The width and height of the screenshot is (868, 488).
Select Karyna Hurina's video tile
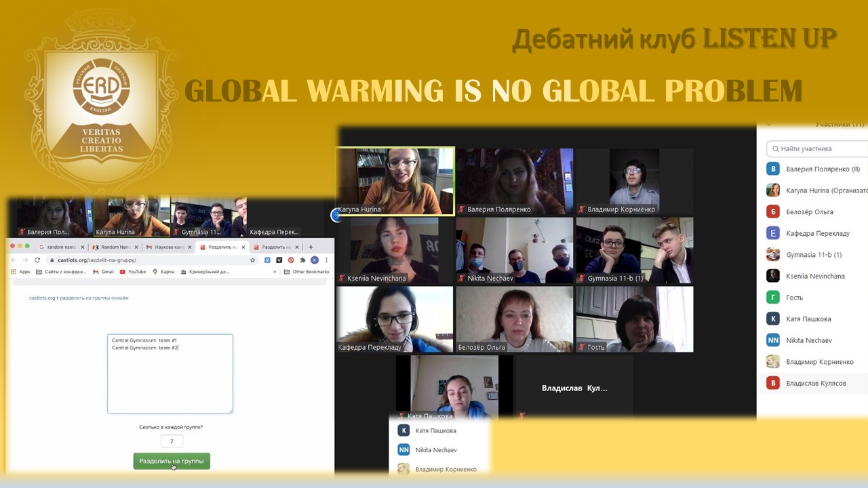pos(395,182)
